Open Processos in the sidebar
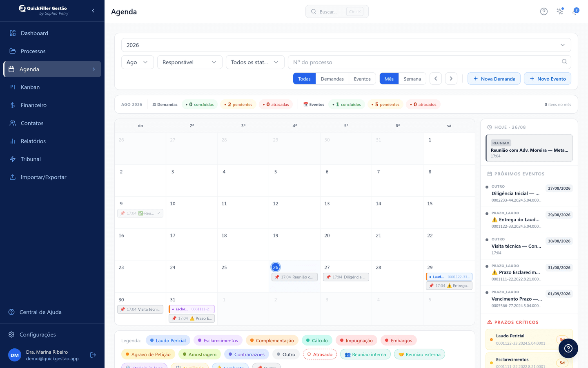 [x=52, y=51]
